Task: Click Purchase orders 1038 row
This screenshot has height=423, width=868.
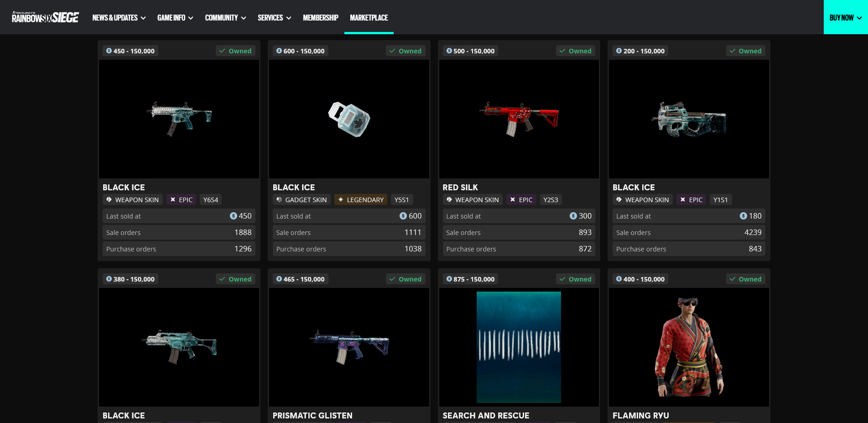Action: point(349,249)
